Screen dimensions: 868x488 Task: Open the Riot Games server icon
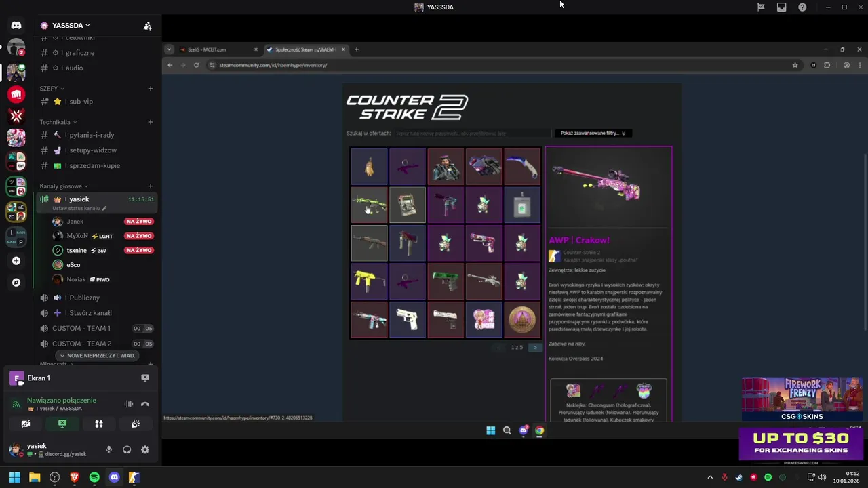(16, 94)
